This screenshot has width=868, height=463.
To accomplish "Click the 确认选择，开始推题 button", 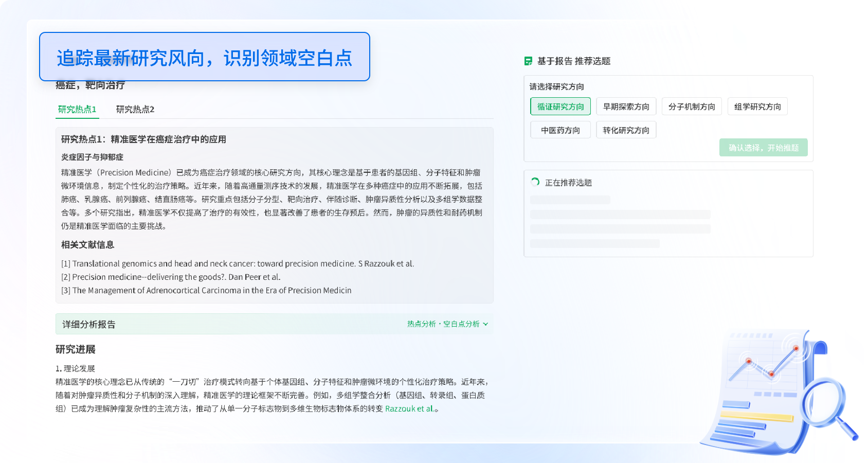I will [764, 148].
